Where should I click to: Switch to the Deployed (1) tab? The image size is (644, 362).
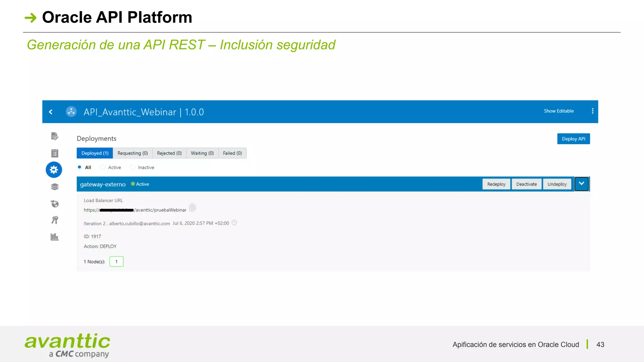click(95, 153)
